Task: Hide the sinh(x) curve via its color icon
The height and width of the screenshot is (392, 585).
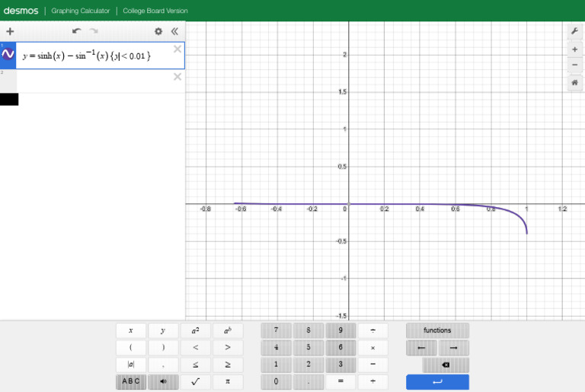Action: [8, 56]
